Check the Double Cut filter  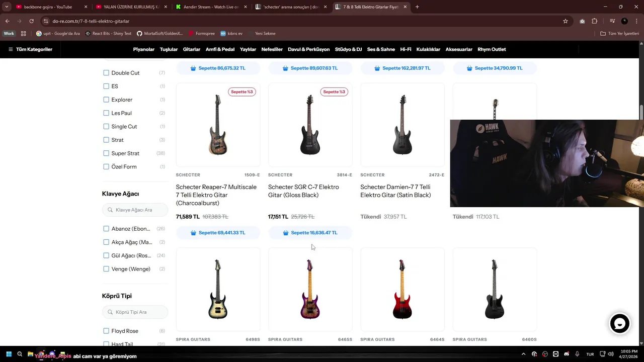[x=106, y=73]
